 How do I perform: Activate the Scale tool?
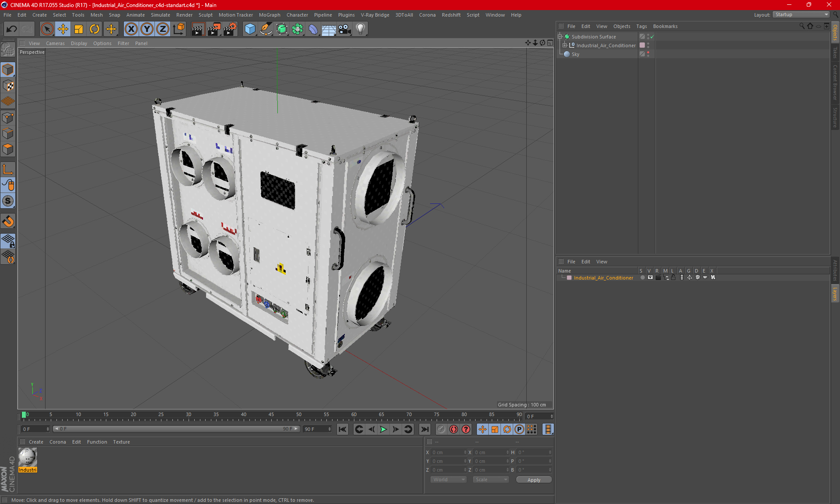pyautogui.click(x=79, y=29)
